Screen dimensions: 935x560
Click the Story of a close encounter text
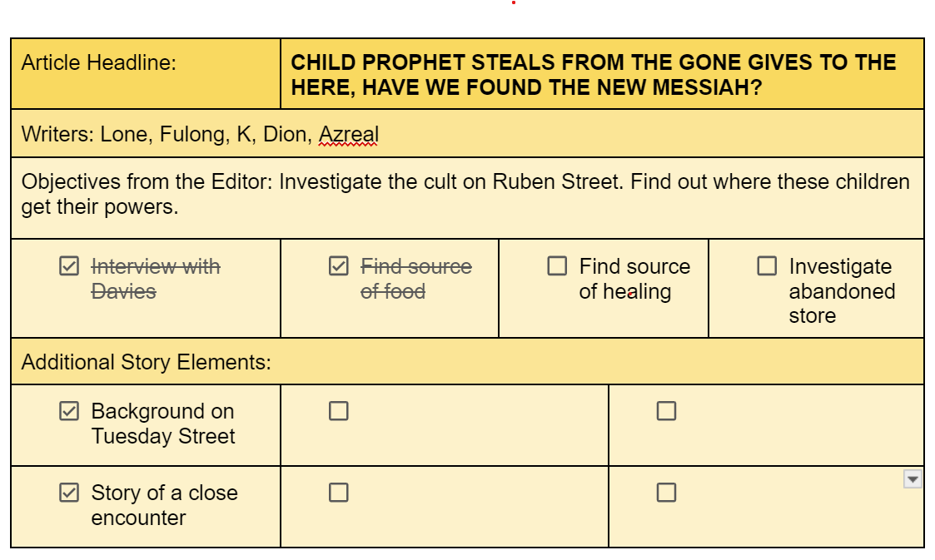click(165, 505)
